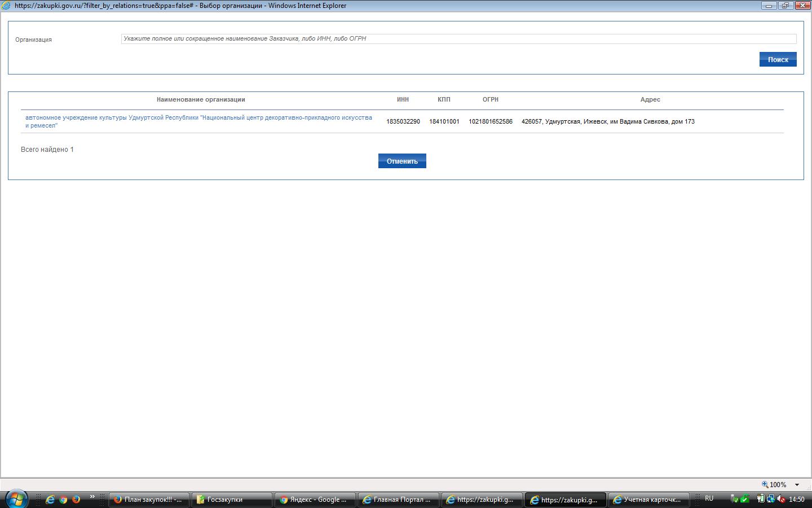Focus the Организация search input field
812x508 pixels.
[458, 39]
